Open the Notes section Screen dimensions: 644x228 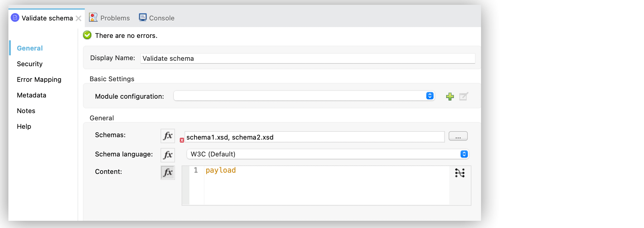[x=26, y=111]
